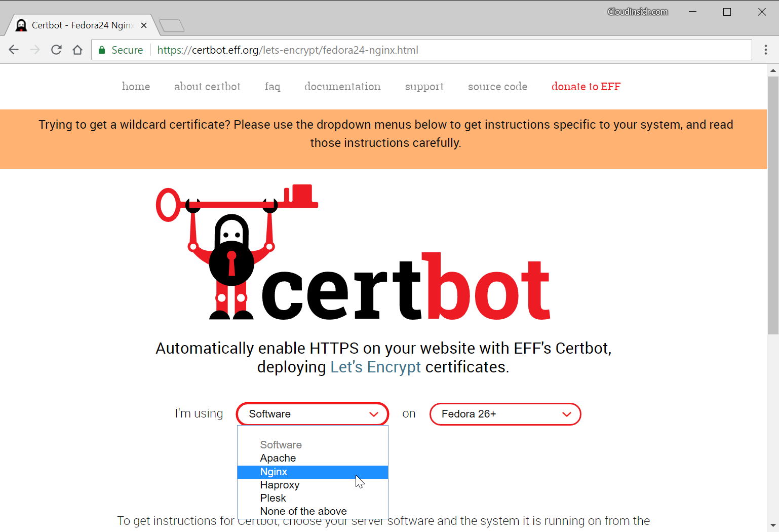779x532 pixels.
Task: Open a new tab
Action: pyautogui.click(x=172, y=25)
